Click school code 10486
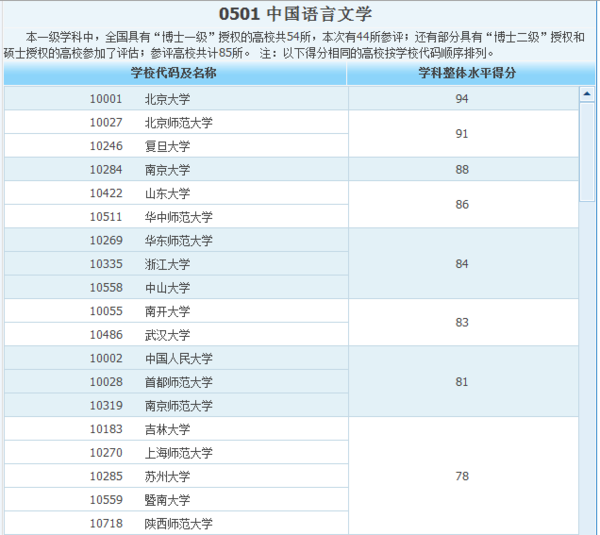This screenshot has width=600, height=535. point(106,334)
